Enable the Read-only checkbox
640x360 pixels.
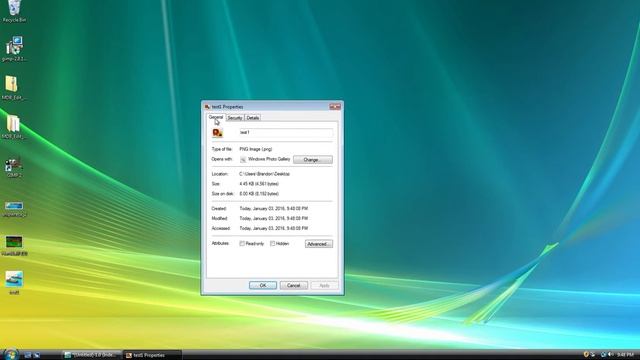[x=242, y=244]
